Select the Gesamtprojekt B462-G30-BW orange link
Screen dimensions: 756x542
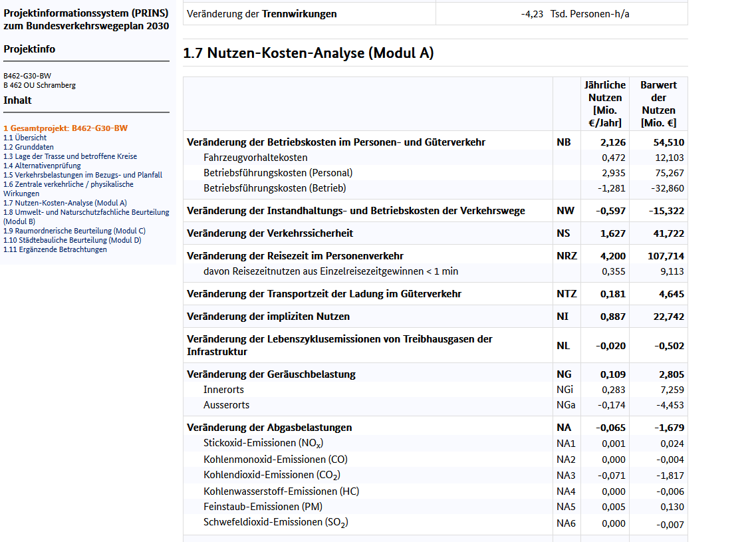65,128
